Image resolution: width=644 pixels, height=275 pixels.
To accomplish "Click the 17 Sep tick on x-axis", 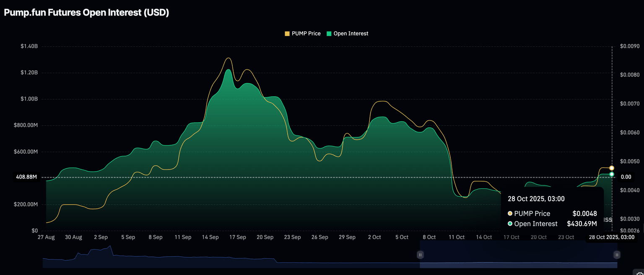I will coord(238,237).
